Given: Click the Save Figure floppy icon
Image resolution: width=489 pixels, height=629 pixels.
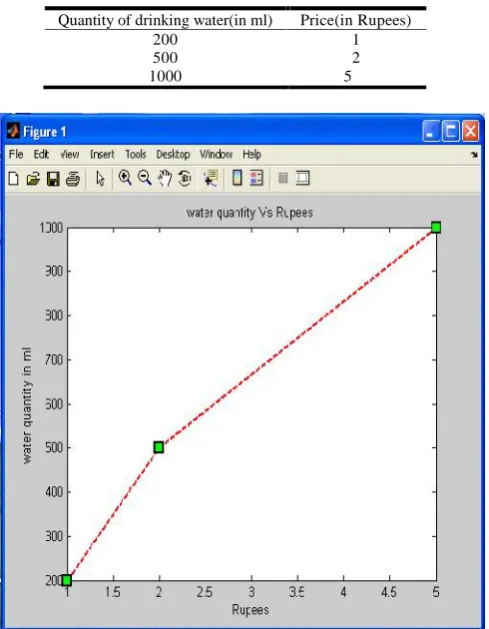Looking at the screenshot, I should [x=53, y=179].
